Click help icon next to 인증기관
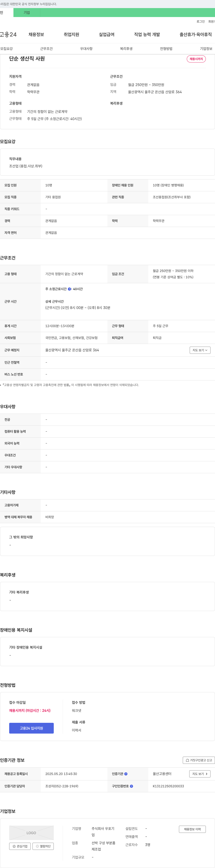The height and width of the screenshot is (868, 215). (x=126, y=774)
